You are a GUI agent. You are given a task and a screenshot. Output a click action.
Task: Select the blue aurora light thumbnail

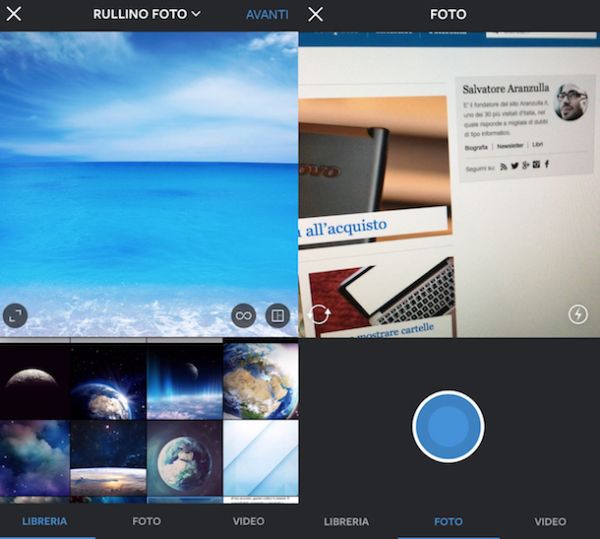coord(184,379)
